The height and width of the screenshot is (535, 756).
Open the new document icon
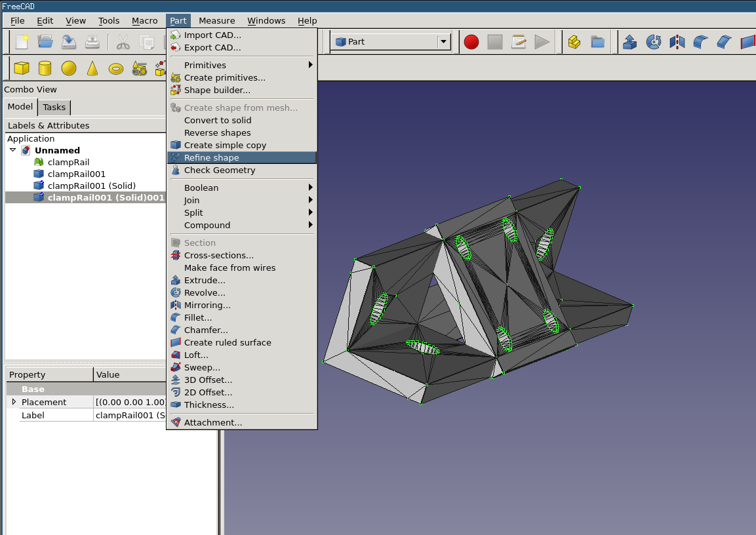point(22,42)
